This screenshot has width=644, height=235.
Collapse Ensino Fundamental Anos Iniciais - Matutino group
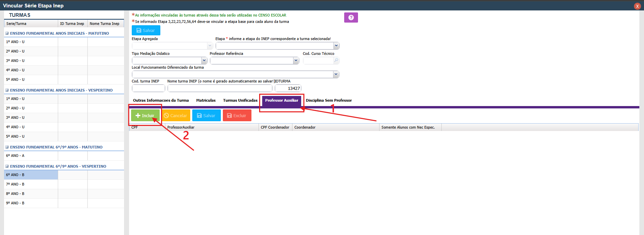click(7, 33)
